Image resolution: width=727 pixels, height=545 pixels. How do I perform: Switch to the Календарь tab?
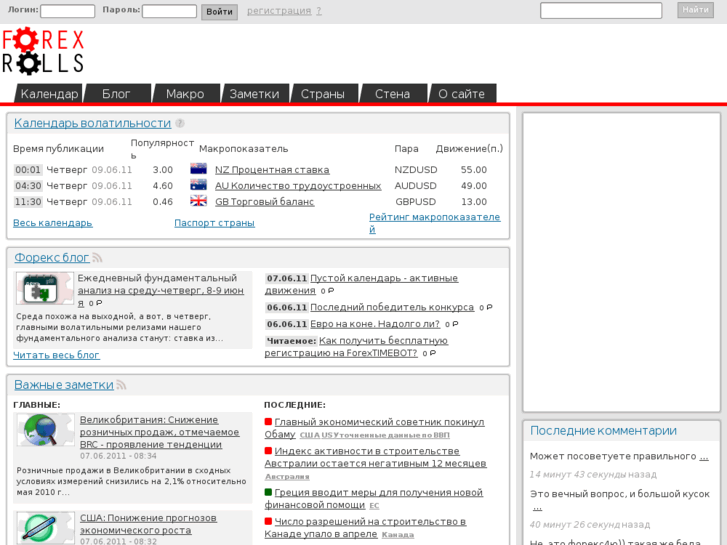(x=49, y=94)
